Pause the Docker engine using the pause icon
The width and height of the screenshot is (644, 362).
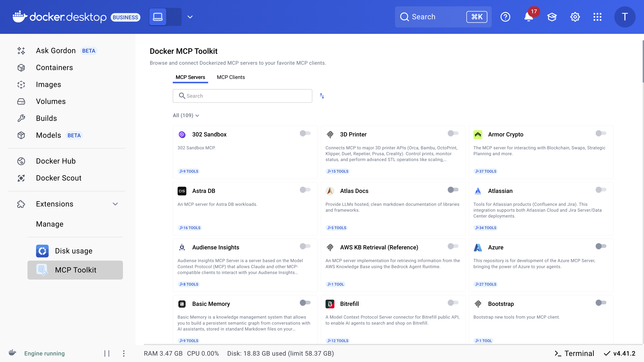click(107, 353)
